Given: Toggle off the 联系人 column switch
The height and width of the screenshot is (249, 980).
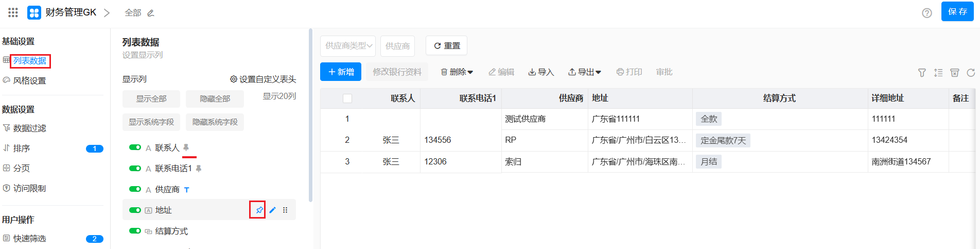Looking at the screenshot, I should pyautogui.click(x=135, y=147).
